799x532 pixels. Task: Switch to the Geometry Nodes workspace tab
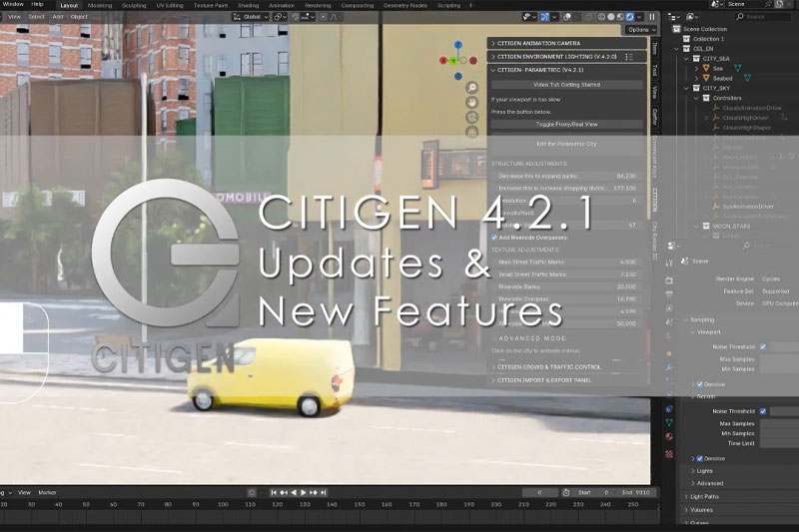(x=405, y=5)
